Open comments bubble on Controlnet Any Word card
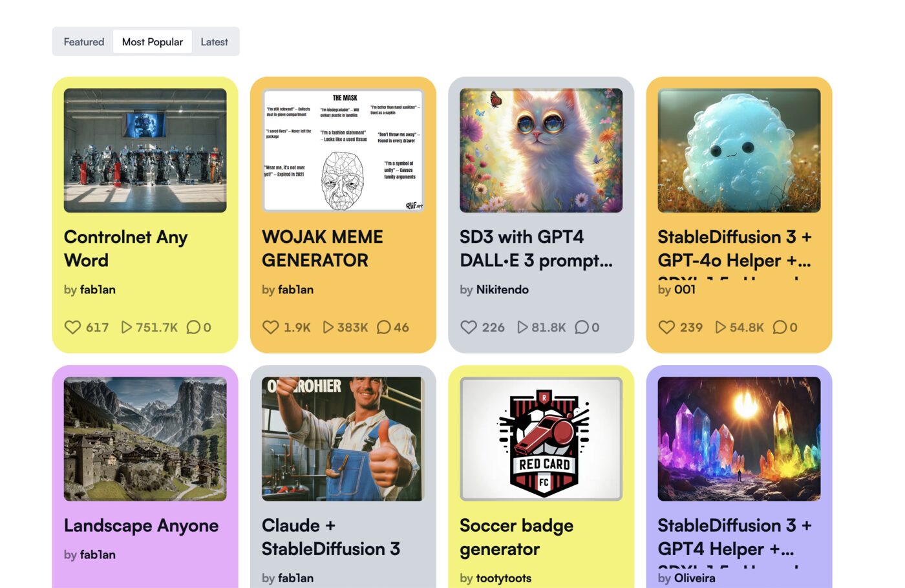Viewport: 905px width, 588px height. coord(193,328)
